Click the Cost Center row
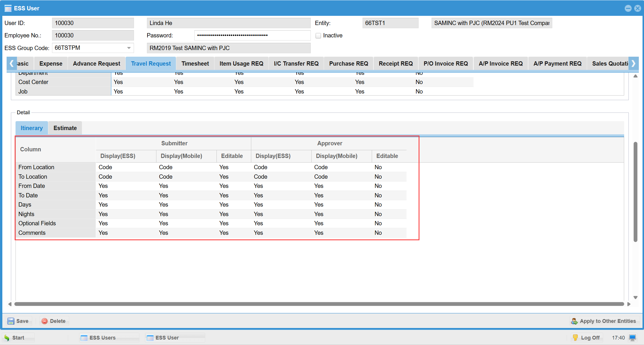Image resolution: width=644 pixels, height=345 pixels. coord(244,82)
